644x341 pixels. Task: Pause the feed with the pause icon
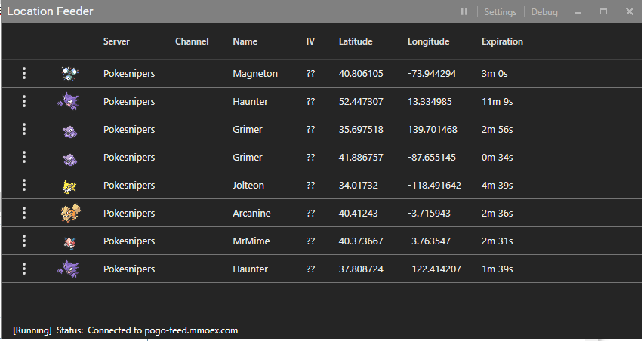(x=464, y=11)
